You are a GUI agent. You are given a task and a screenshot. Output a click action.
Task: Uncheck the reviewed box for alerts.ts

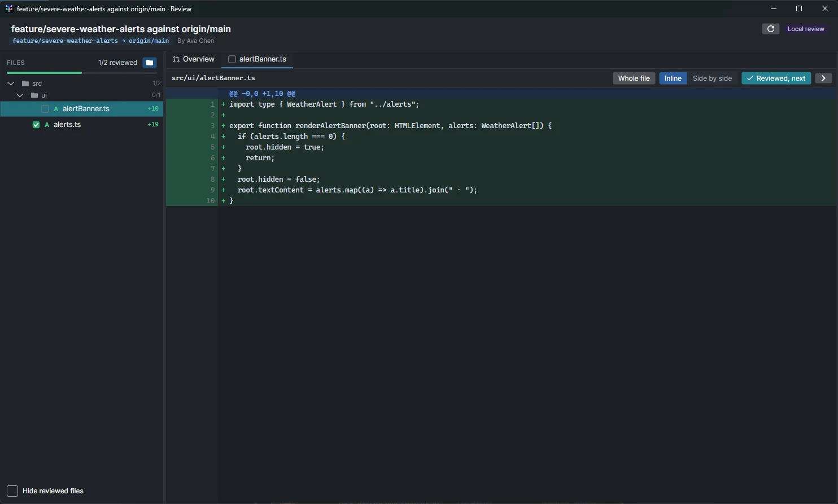36,125
